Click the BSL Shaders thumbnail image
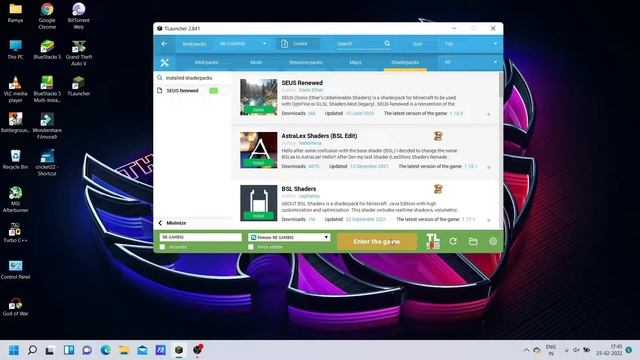640x360 pixels. tap(258, 203)
